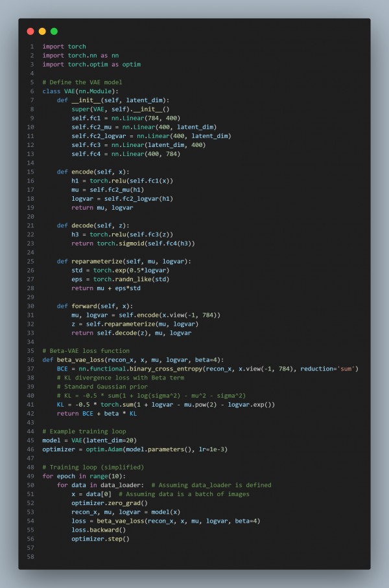
Task: Click 'for epoch in range(10):'
Action: pyautogui.click(x=84, y=476)
